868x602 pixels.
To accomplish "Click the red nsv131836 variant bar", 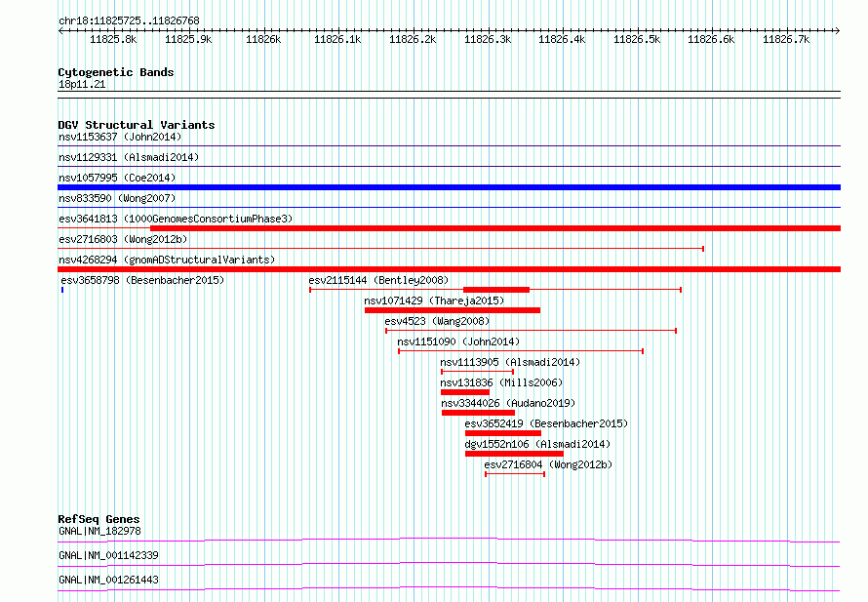I will click(465, 392).
